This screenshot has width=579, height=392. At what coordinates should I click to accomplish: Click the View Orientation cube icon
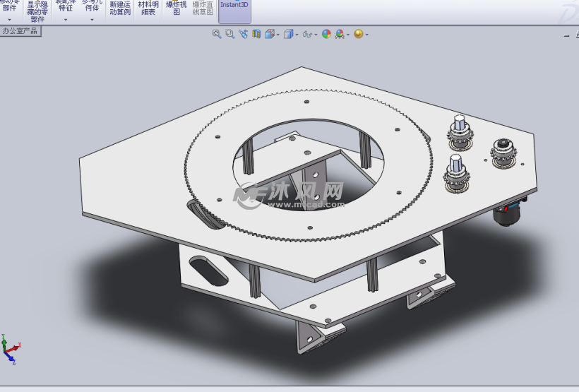tap(270, 34)
